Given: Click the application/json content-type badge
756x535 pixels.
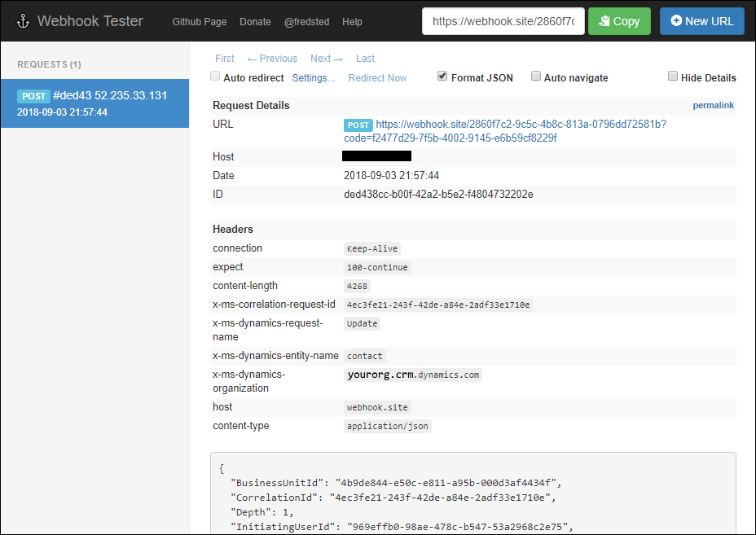Looking at the screenshot, I should tap(388, 426).
